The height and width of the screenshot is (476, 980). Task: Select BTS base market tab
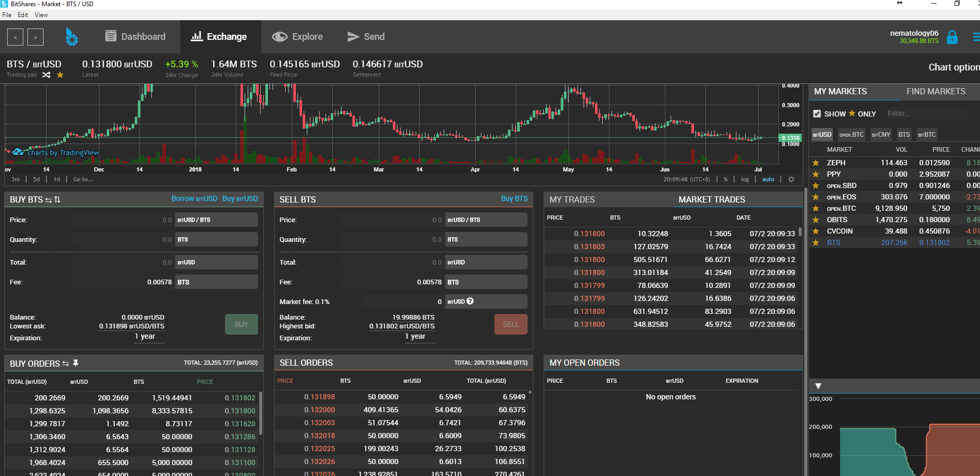(904, 135)
